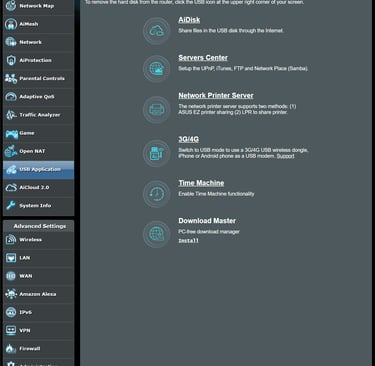Screen dimensions: 375x366
Task: Click Install under Download Master
Action: [x=188, y=241]
